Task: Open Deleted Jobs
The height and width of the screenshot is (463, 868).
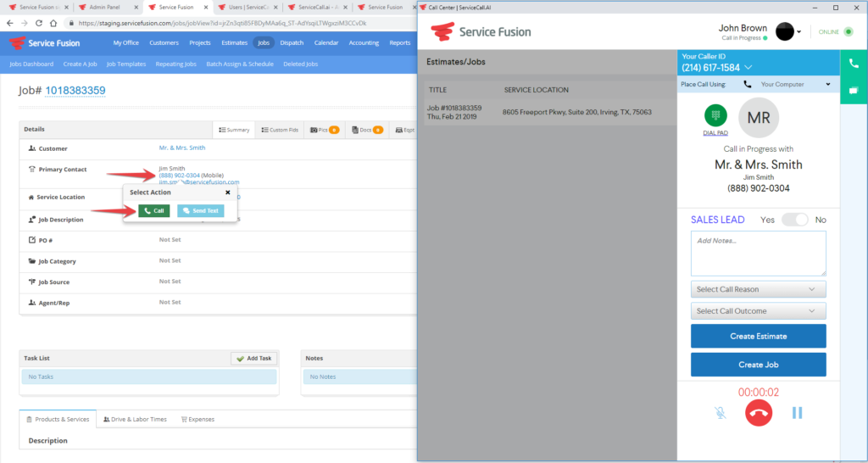Action: pos(301,64)
